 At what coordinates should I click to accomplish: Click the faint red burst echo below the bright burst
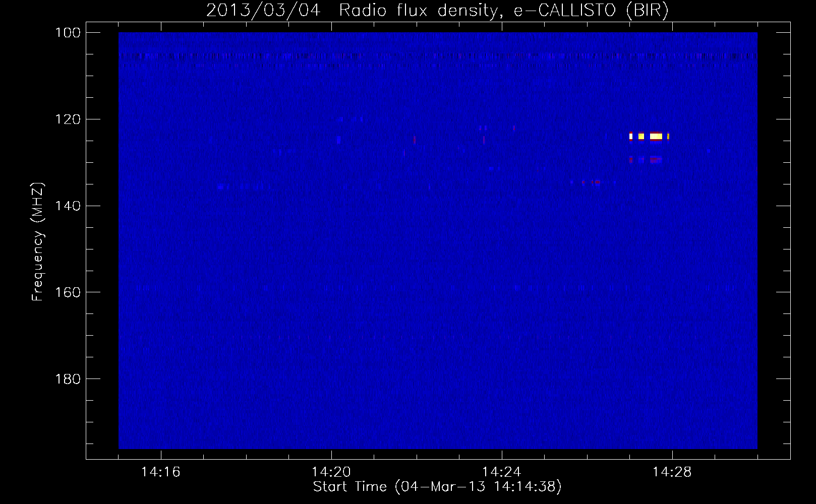point(646,160)
